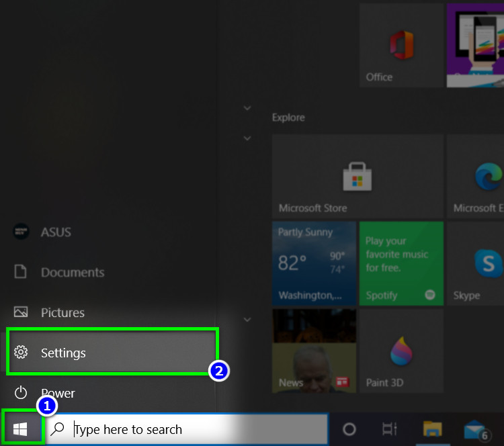Screen dimensions: 504x446
Task: Open Cortana circle on taskbar
Action: point(349,429)
